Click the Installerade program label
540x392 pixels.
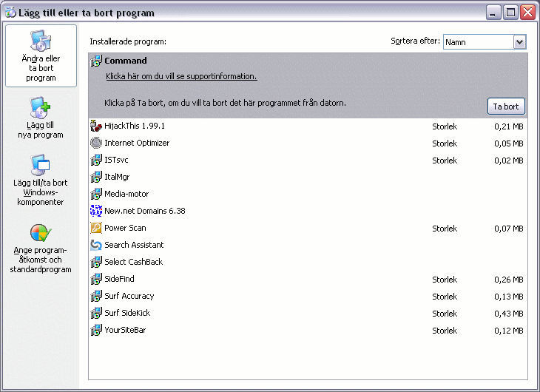pyautogui.click(x=128, y=41)
